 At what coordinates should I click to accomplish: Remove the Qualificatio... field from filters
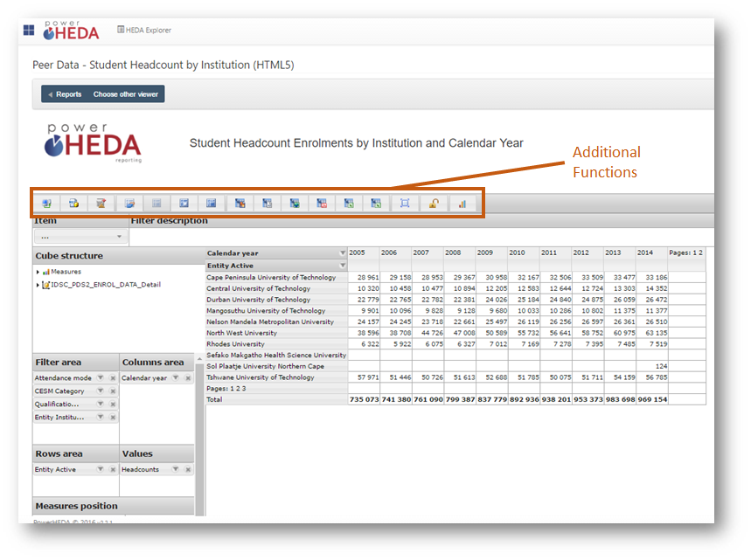click(x=113, y=404)
